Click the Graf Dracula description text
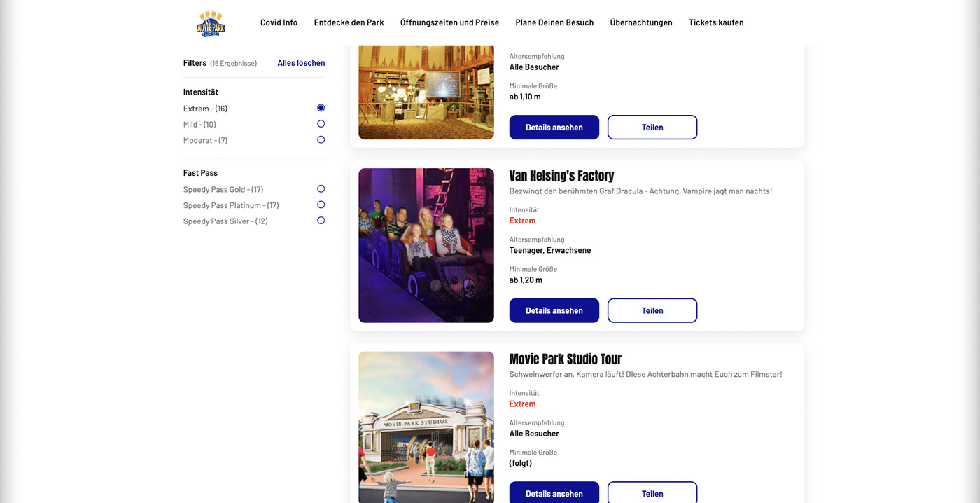Screen dimensions: 980x503 tap(640, 191)
